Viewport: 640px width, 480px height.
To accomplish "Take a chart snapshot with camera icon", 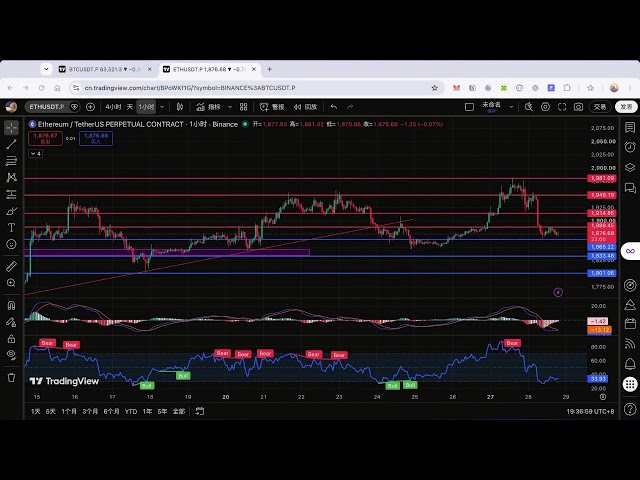I will [x=578, y=107].
